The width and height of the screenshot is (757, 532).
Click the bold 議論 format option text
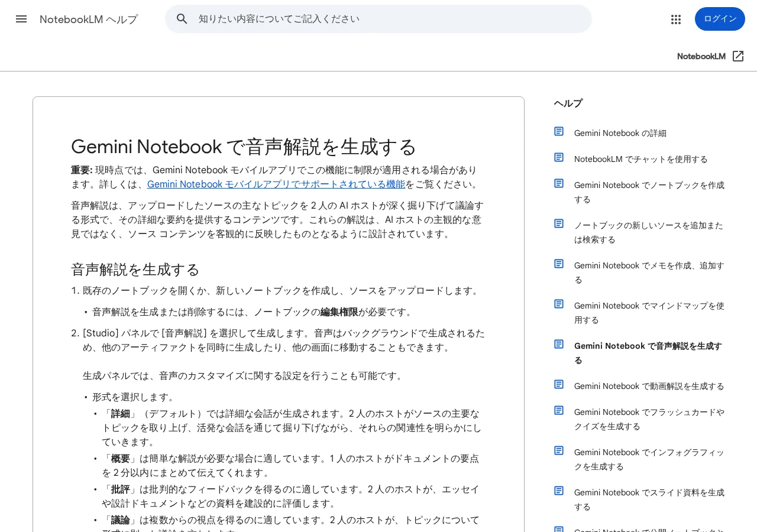coord(121,520)
